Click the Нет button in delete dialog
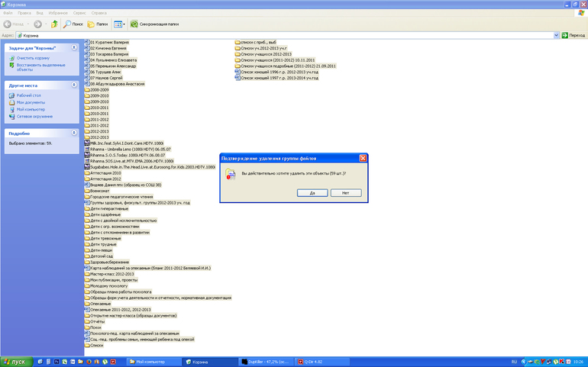This screenshot has height=367, width=588. [346, 193]
